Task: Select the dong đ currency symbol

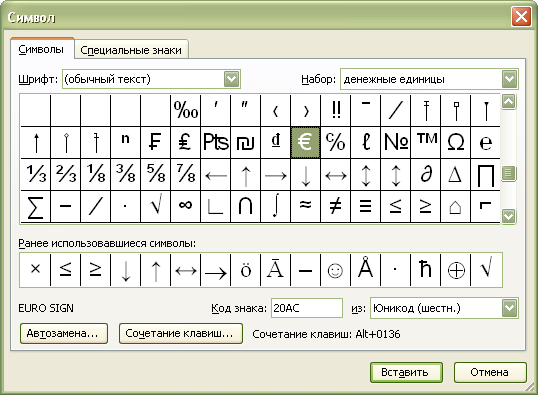Action: pyautogui.click(x=276, y=142)
